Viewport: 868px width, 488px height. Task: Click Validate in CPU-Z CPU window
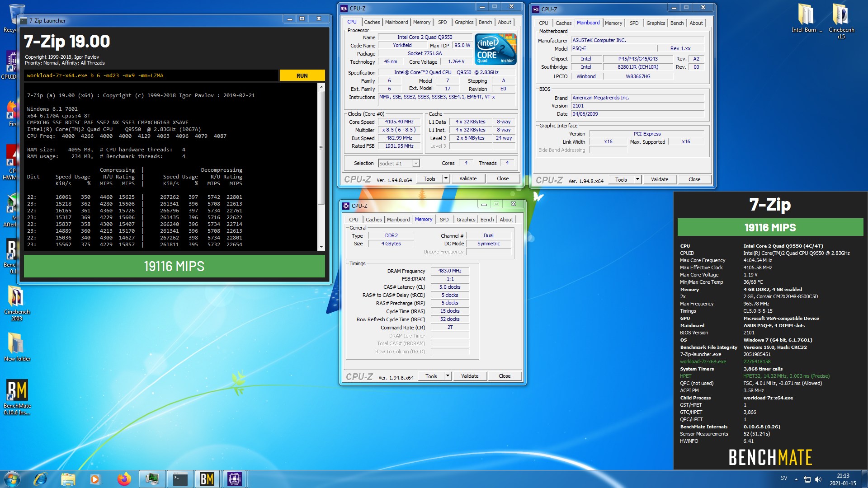tap(468, 178)
